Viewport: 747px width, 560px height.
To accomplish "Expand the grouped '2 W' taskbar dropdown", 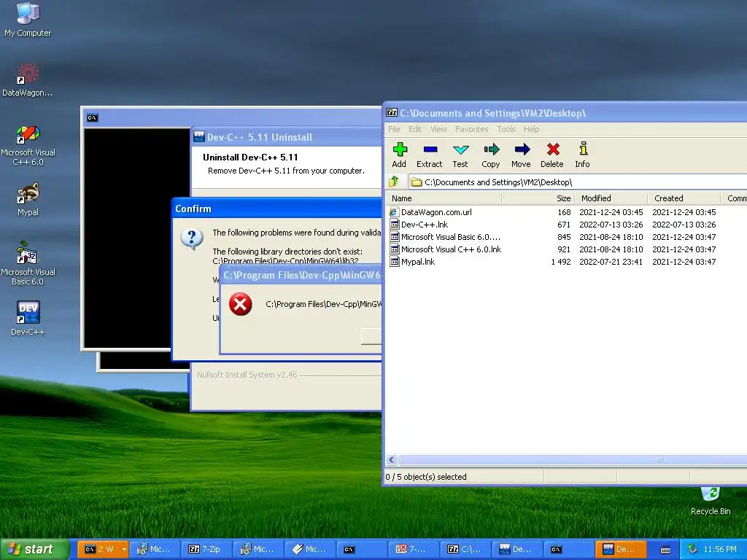I will pyautogui.click(x=124, y=550).
